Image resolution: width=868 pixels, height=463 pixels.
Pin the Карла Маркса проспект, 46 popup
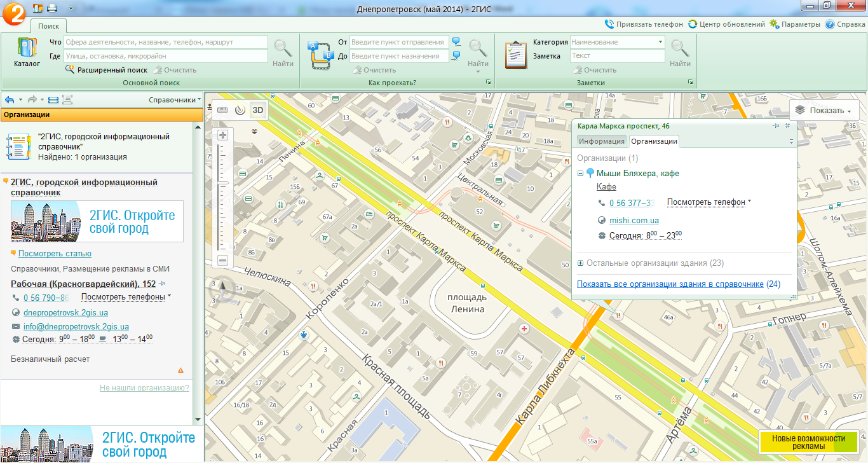click(x=776, y=126)
